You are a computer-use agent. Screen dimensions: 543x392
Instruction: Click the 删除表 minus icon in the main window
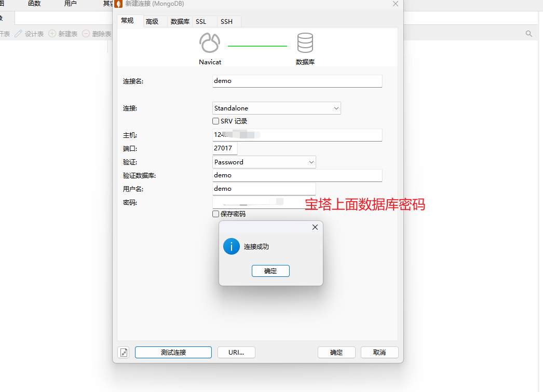tap(86, 34)
